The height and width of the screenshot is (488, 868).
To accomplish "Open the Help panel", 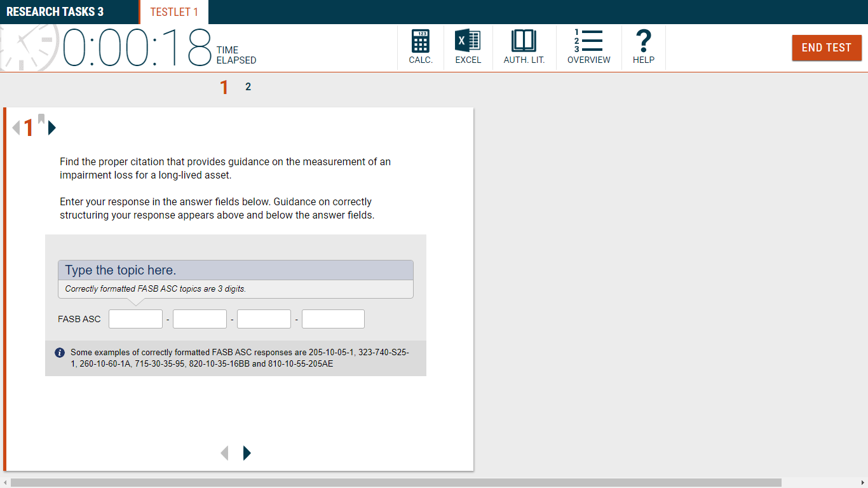I will point(643,46).
